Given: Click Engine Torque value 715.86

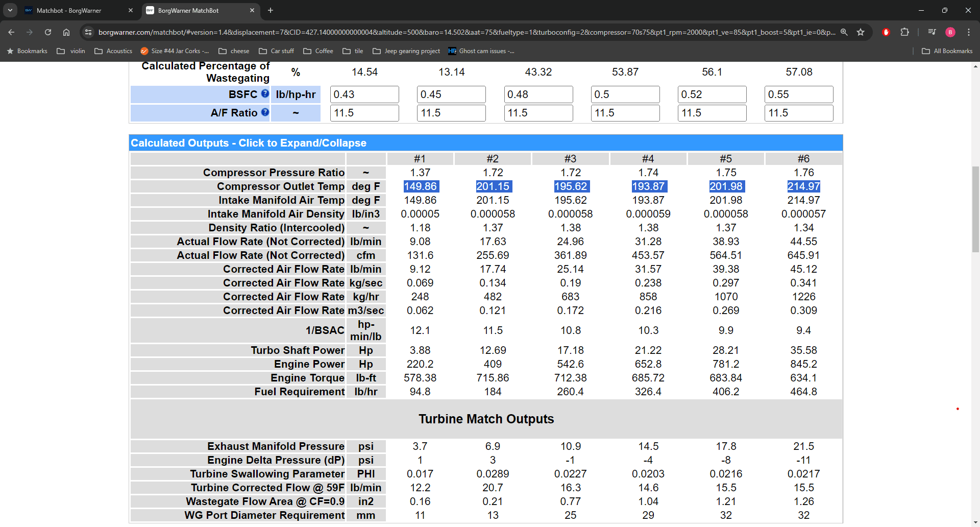Looking at the screenshot, I should click(x=493, y=378).
